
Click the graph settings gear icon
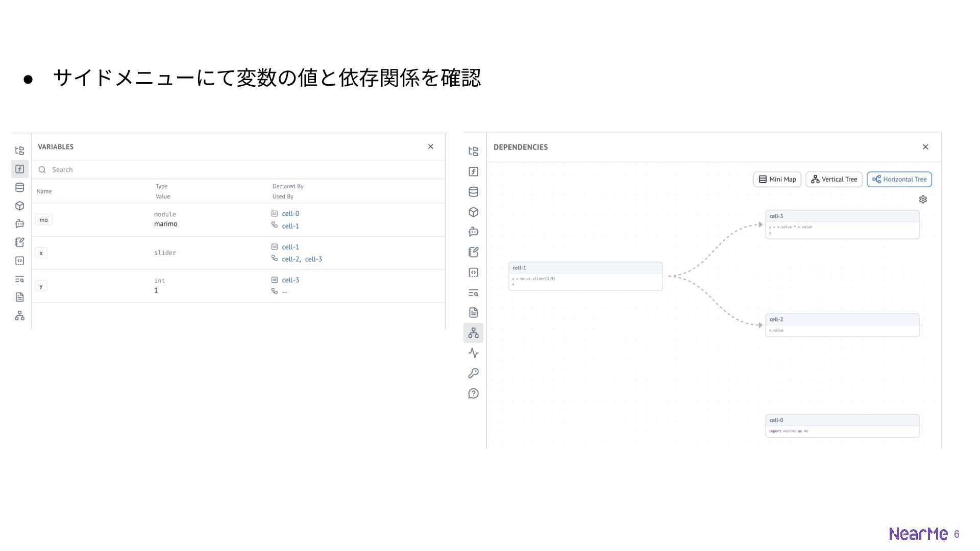tap(923, 199)
